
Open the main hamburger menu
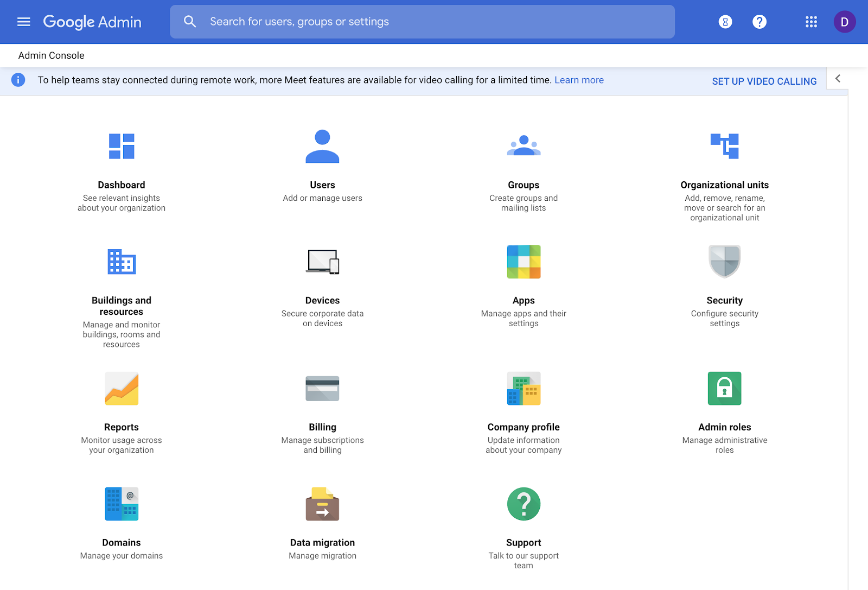point(24,22)
